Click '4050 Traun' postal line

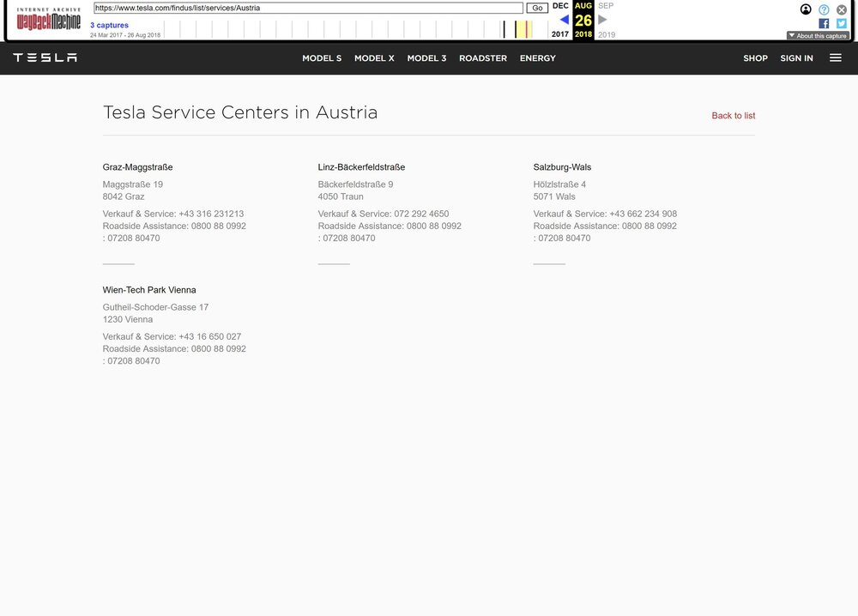pyautogui.click(x=341, y=196)
